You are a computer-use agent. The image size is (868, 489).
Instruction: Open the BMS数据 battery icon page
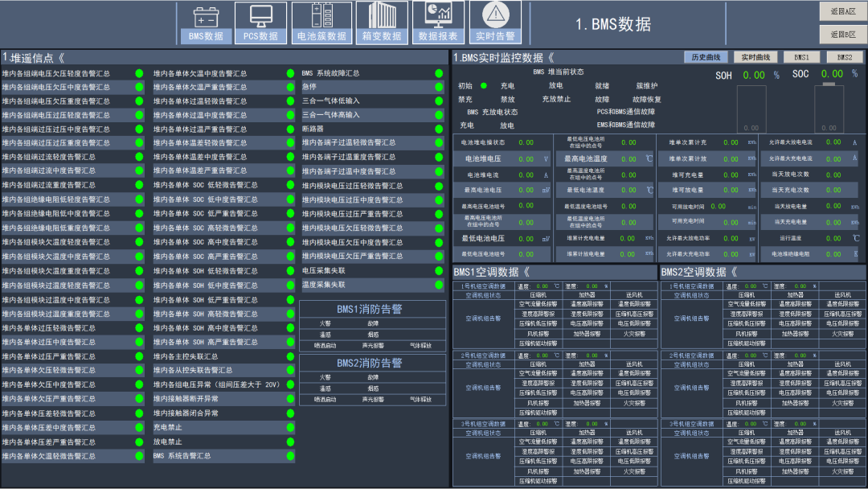[207, 23]
